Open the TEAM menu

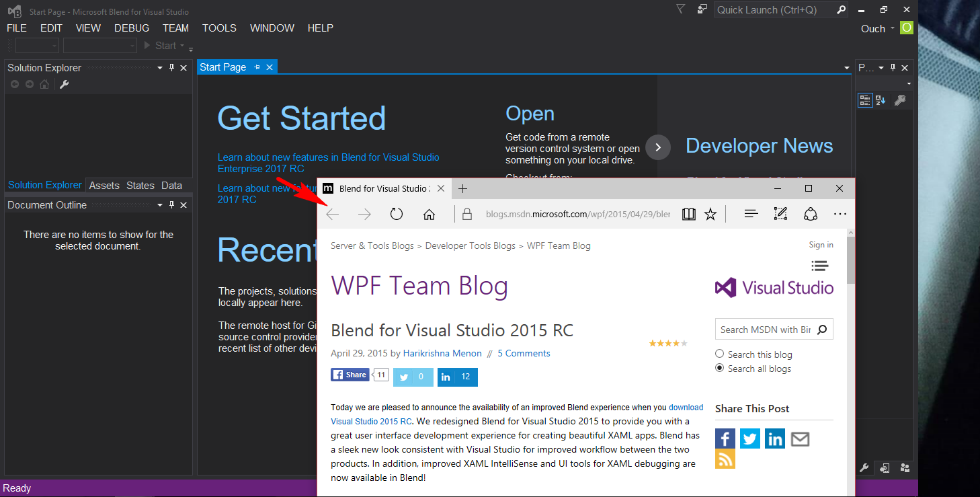(175, 28)
